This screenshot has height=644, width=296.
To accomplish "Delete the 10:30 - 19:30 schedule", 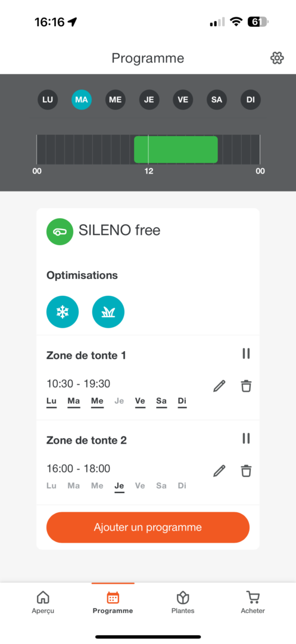I will (x=246, y=386).
